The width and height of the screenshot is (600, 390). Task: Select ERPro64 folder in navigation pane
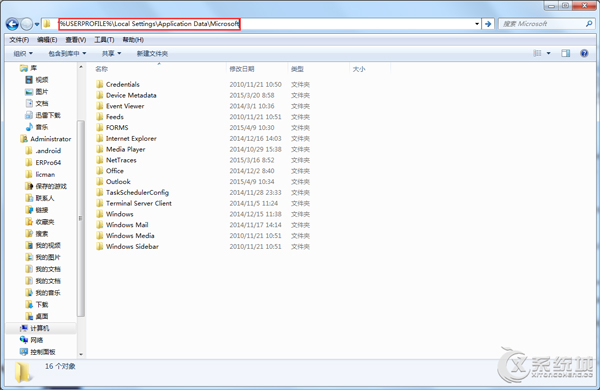[x=43, y=163]
